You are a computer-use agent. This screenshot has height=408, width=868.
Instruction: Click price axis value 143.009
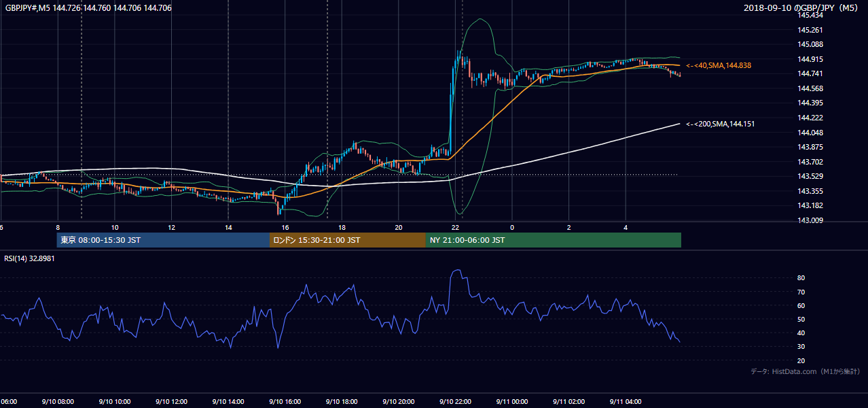pos(810,220)
